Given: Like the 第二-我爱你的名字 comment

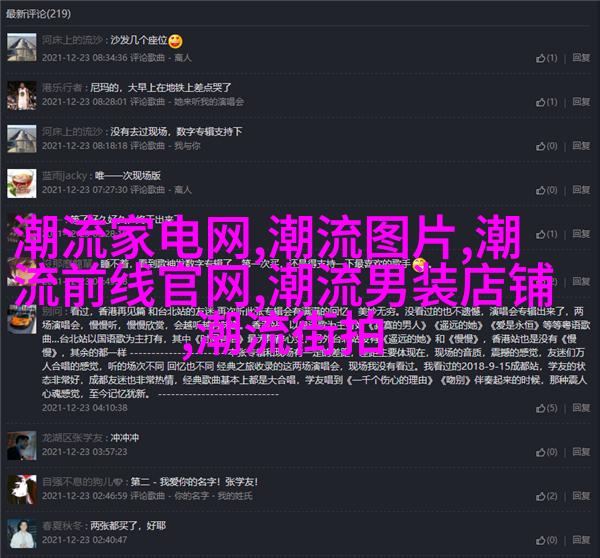Looking at the screenshot, I should [546, 496].
